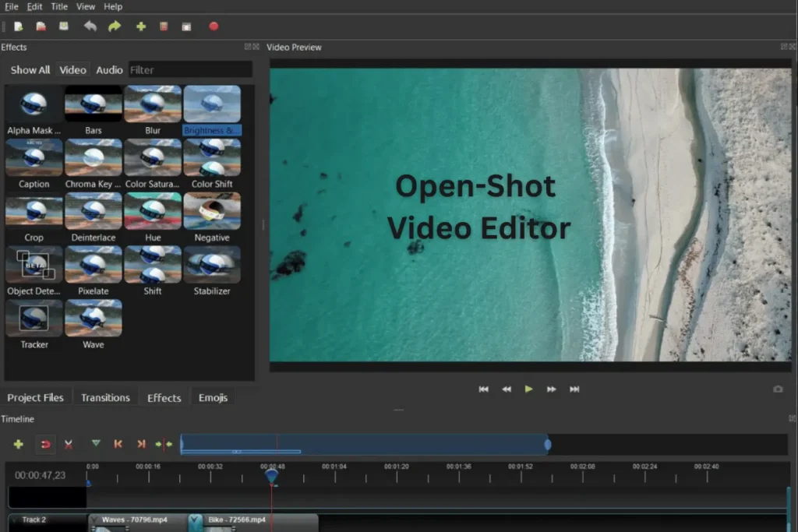Select the Bars effect

pyautogui.click(x=94, y=111)
